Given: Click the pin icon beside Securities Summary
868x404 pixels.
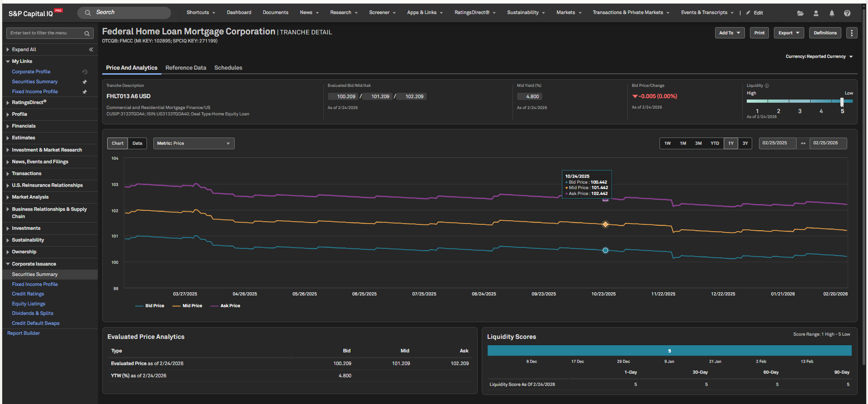Looking at the screenshot, I should (85, 82).
